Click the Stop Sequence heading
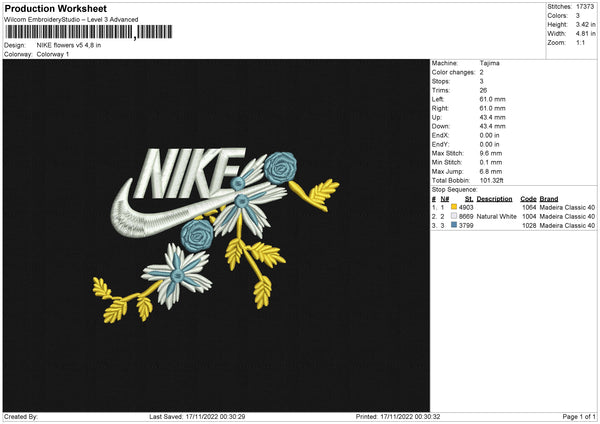The height and width of the screenshot is (424, 600). [x=455, y=189]
